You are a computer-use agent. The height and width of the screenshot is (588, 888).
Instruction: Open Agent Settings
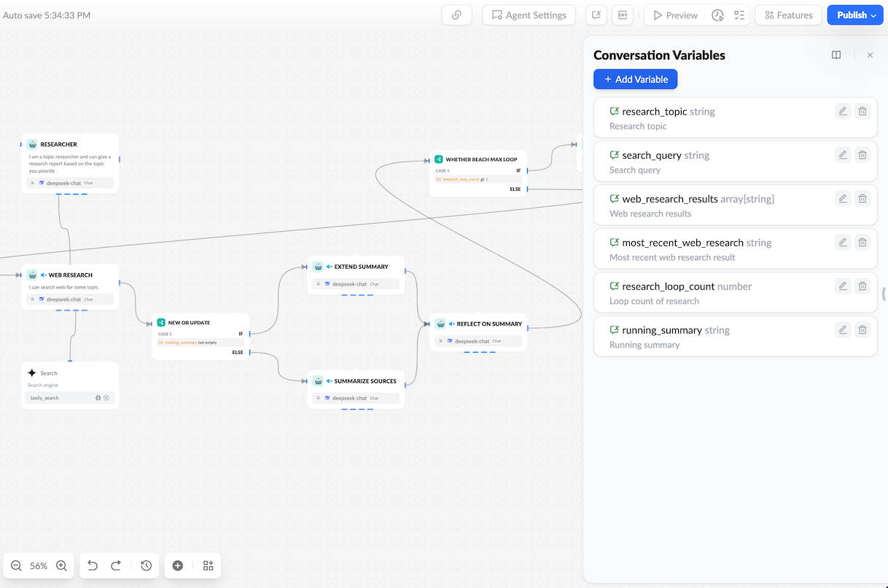pos(529,15)
